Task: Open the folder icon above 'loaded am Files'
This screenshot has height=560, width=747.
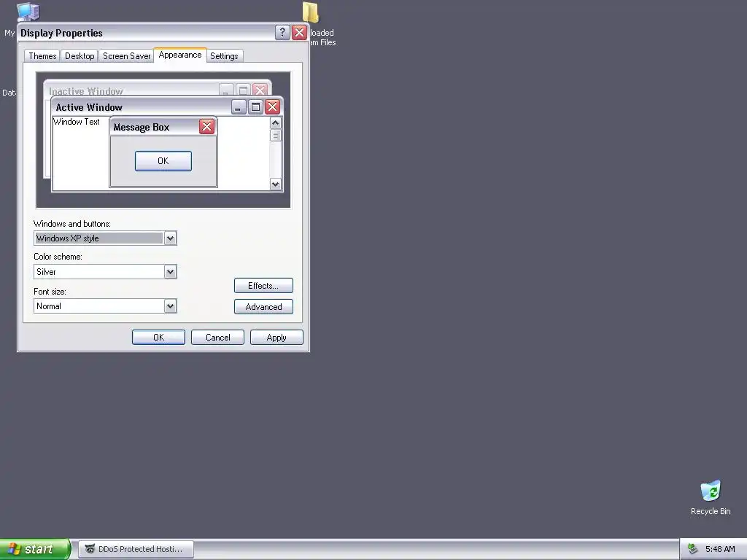Action: pyautogui.click(x=311, y=12)
